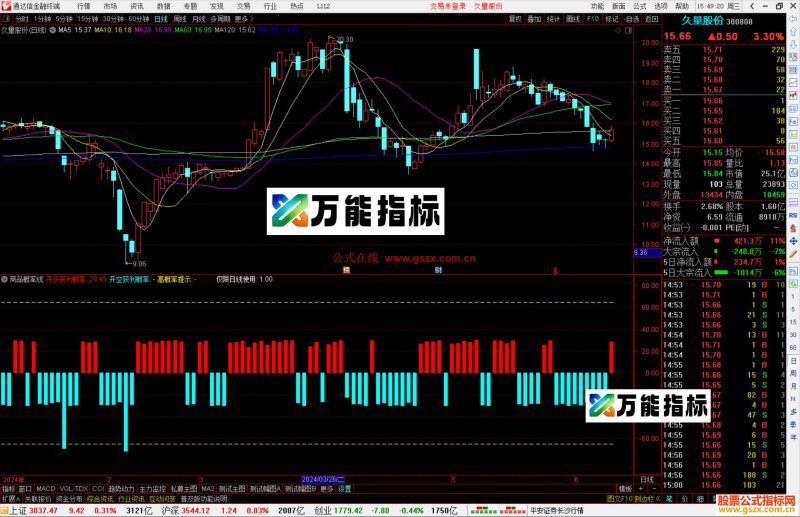This screenshot has width=800, height=517.
Task: Open the 资金分布 tab
Action: [x=69, y=499]
